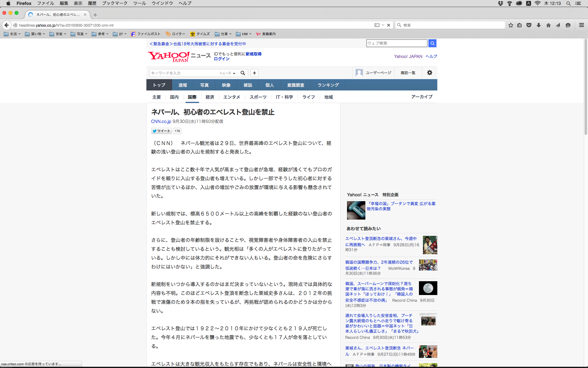The image size is (588, 368).
Task: Click the home icon in toolbar
Action: 548,25
